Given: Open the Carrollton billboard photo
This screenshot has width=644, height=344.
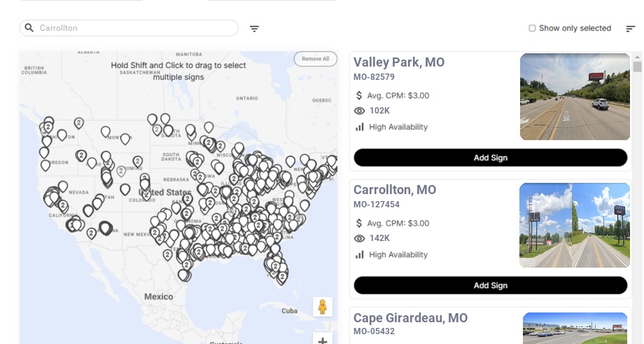Looking at the screenshot, I should pos(575,225).
